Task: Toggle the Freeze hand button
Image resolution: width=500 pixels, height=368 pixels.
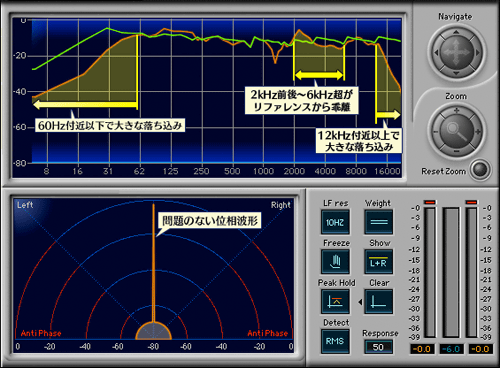Action: (335, 262)
